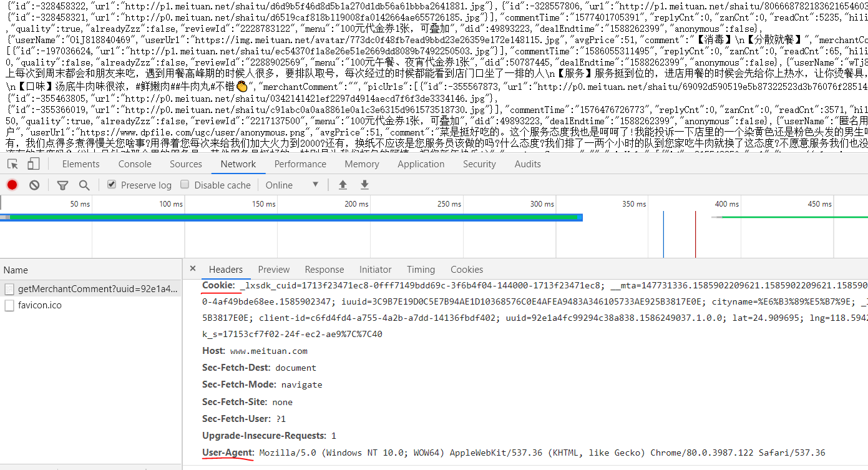Click the Sec-Fetch-Site header line

click(247, 402)
